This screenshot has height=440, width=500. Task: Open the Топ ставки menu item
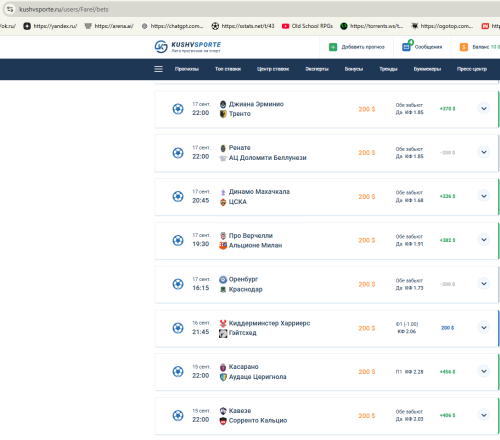228,69
